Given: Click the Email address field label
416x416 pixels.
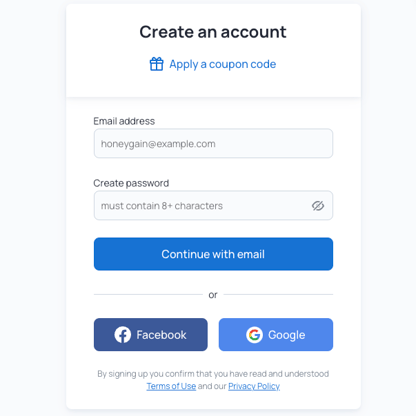Looking at the screenshot, I should coord(124,121).
